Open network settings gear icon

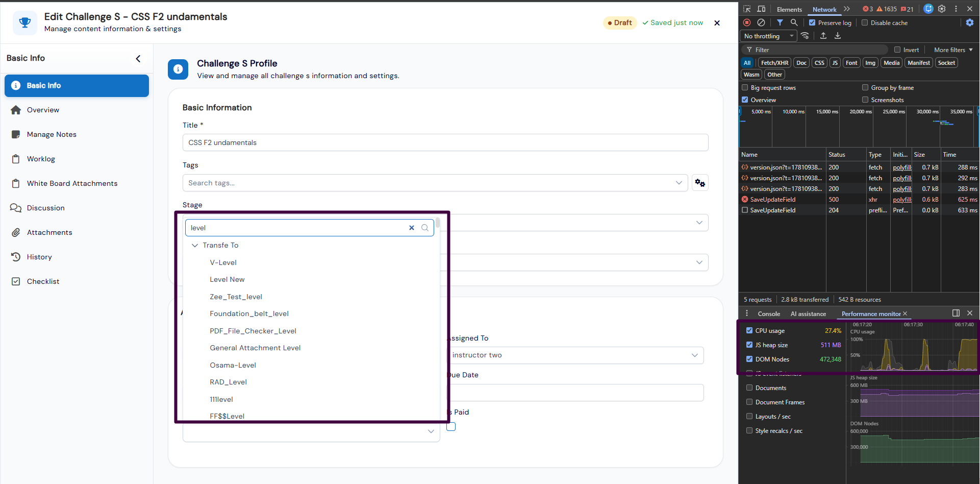[x=970, y=22]
